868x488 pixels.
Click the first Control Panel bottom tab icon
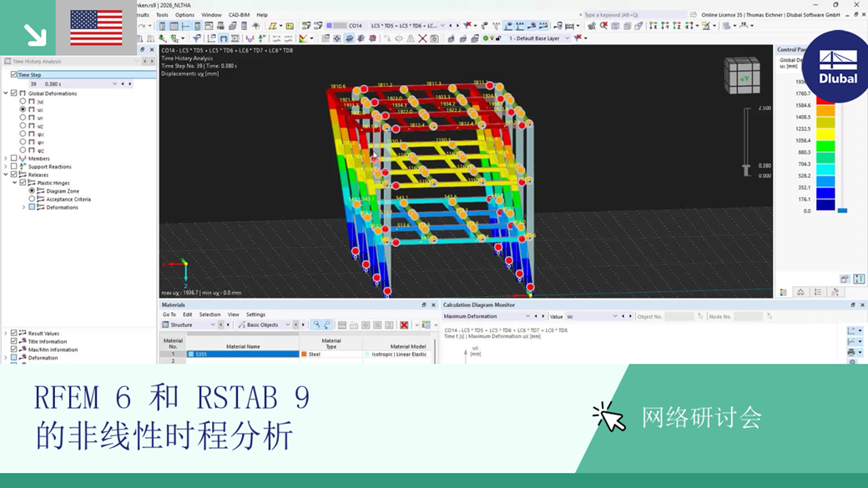click(784, 292)
